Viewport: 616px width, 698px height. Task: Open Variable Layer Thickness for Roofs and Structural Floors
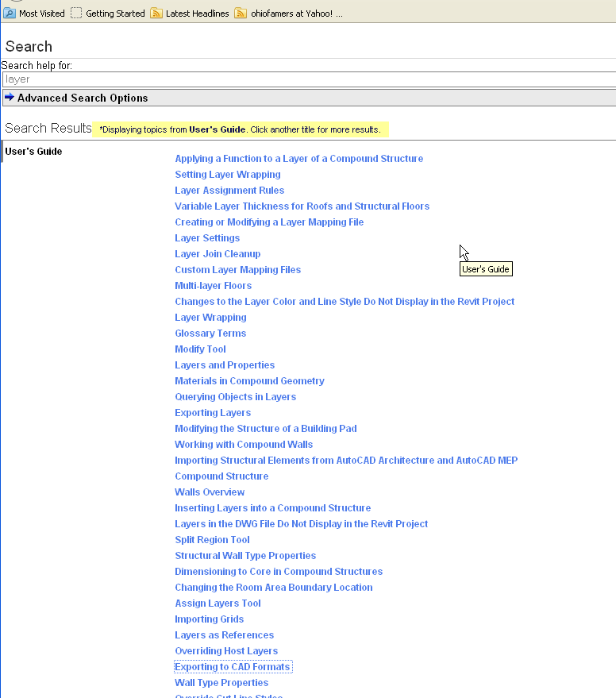pyautogui.click(x=302, y=206)
